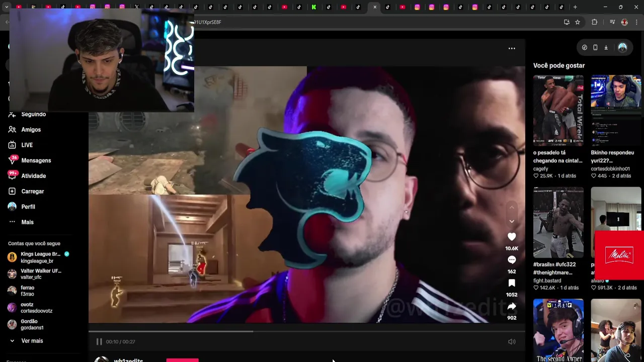Image resolution: width=644 pixels, height=362 pixels.
Task: Bookmark this page with the star icon
Action: pos(578,22)
